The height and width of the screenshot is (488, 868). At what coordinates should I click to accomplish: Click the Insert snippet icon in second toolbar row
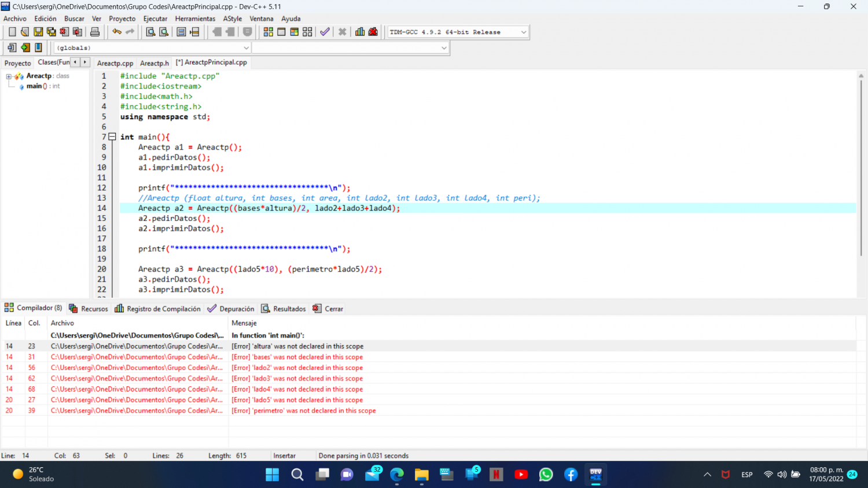click(x=12, y=47)
